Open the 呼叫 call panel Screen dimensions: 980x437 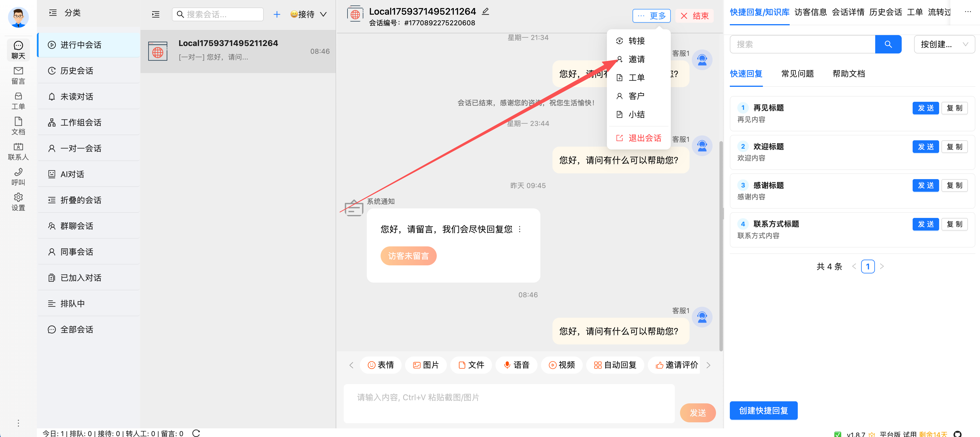coord(18,177)
